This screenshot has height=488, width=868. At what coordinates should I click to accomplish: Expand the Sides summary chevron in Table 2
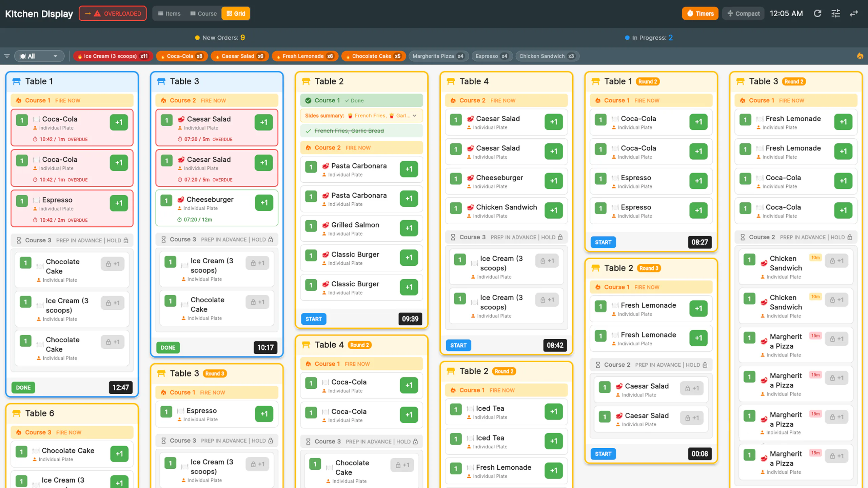[x=415, y=116]
